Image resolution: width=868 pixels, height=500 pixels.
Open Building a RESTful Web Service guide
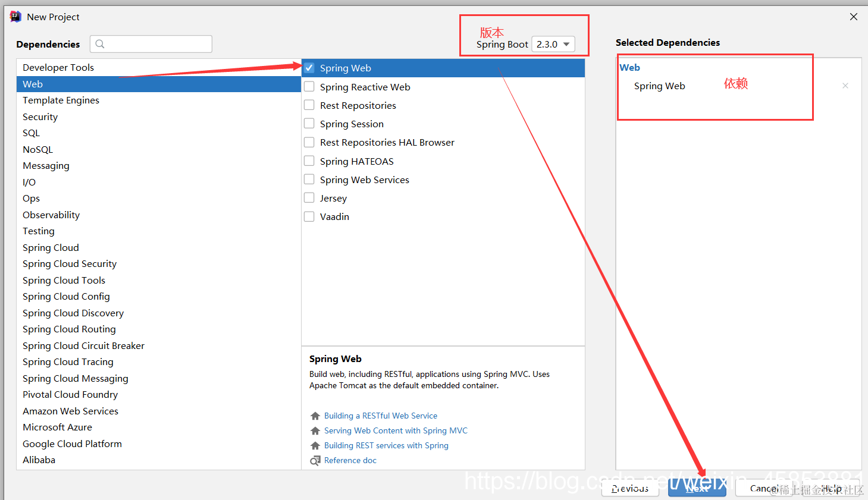coord(381,416)
